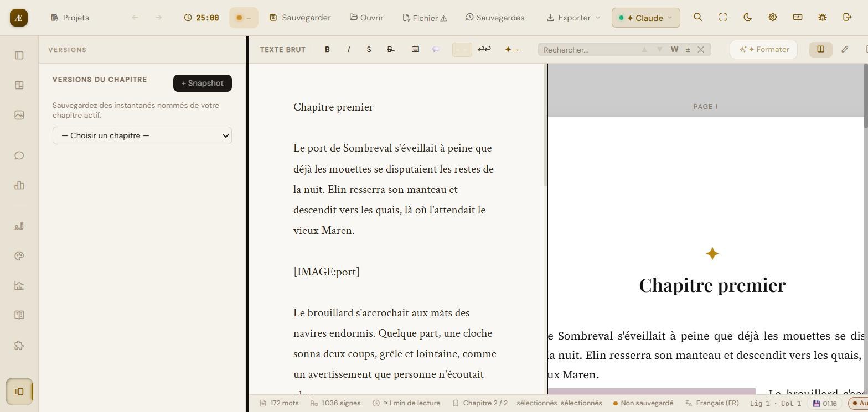Viewport: 868px width, 412px height.
Task: Click the redo forward arrow
Action: pyautogui.click(x=158, y=18)
